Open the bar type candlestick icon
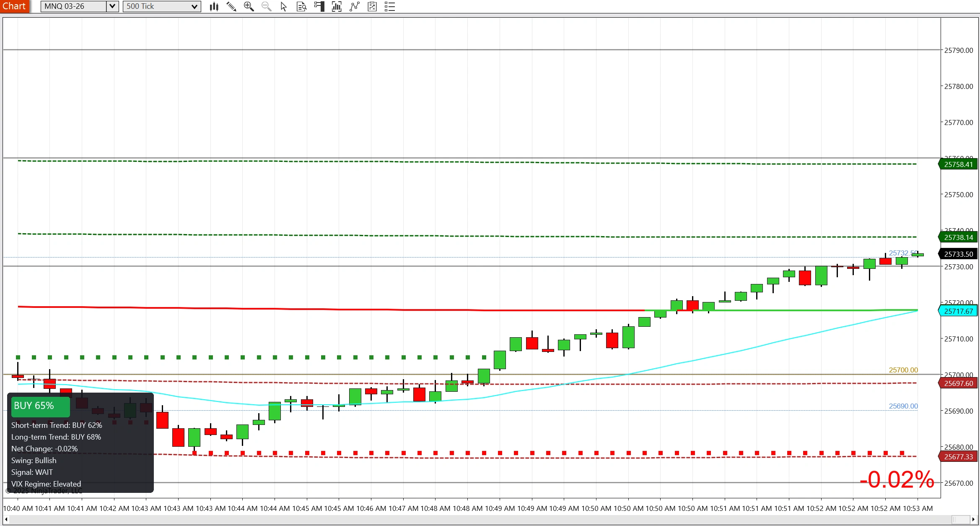The height and width of the screenshot is (526, 980). coord(214,6)
